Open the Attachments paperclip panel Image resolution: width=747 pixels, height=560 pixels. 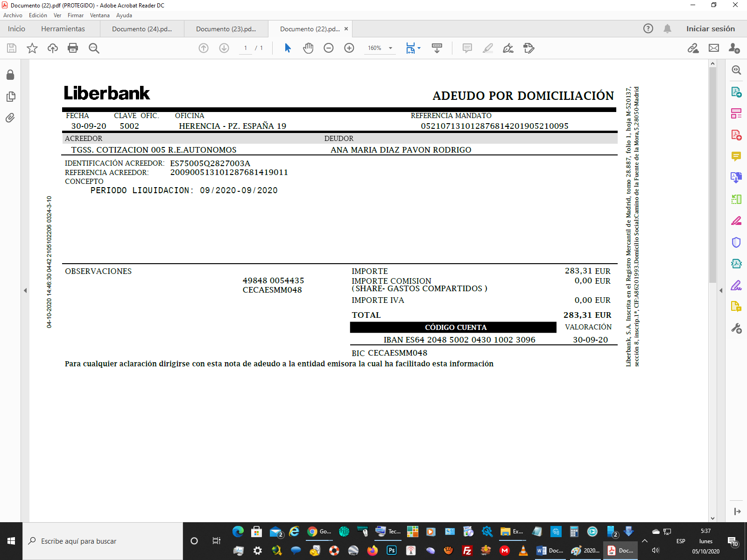pos(10,118)
